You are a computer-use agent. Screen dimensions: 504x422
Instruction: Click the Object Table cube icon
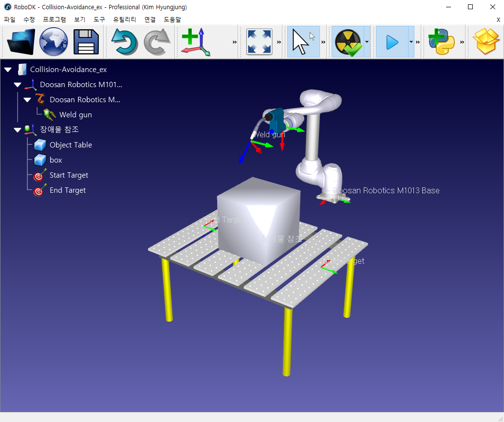40,145
